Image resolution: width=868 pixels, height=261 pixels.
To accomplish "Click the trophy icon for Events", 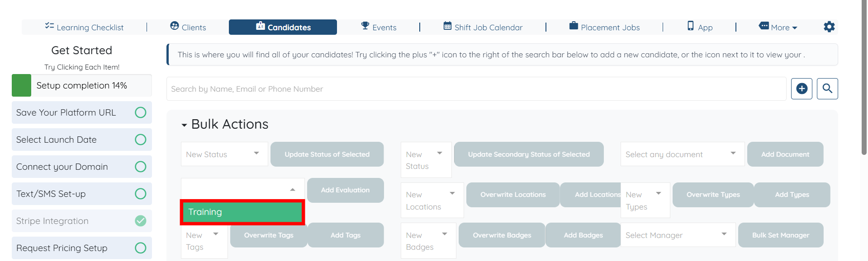I will click(365, 26).
